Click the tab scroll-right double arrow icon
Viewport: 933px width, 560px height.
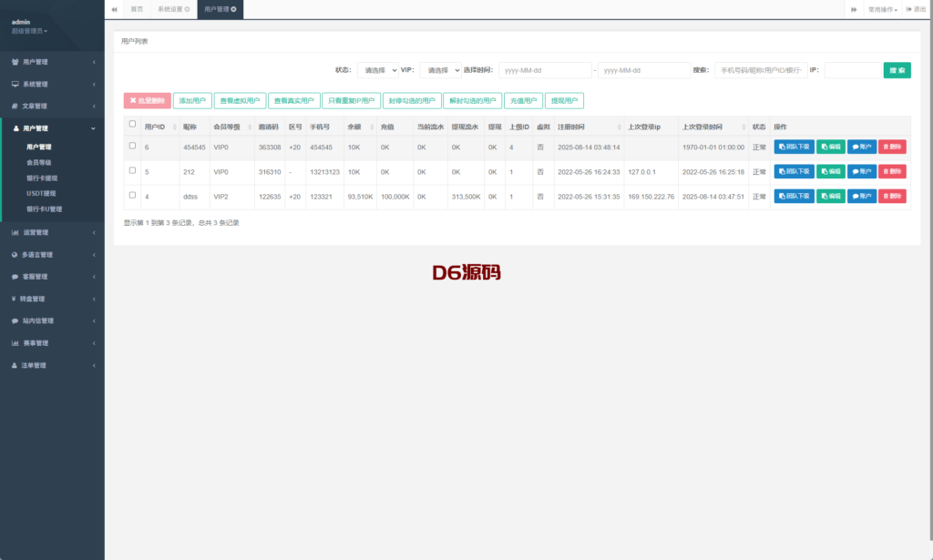(x=854, y=9)
